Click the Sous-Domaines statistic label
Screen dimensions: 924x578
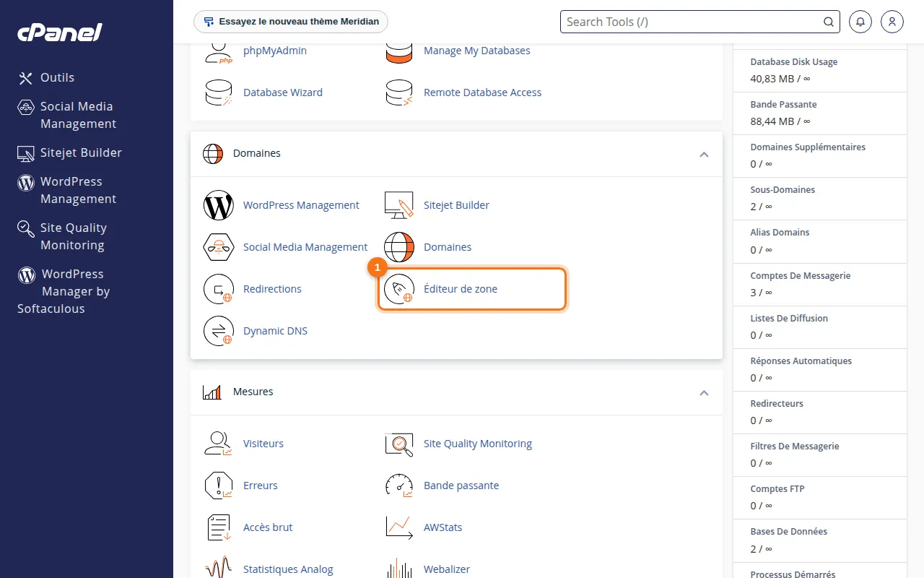783,189
